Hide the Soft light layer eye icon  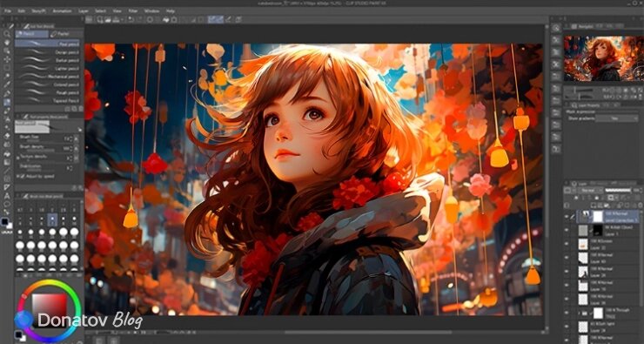pyautogui.click(x=567, y=327)
